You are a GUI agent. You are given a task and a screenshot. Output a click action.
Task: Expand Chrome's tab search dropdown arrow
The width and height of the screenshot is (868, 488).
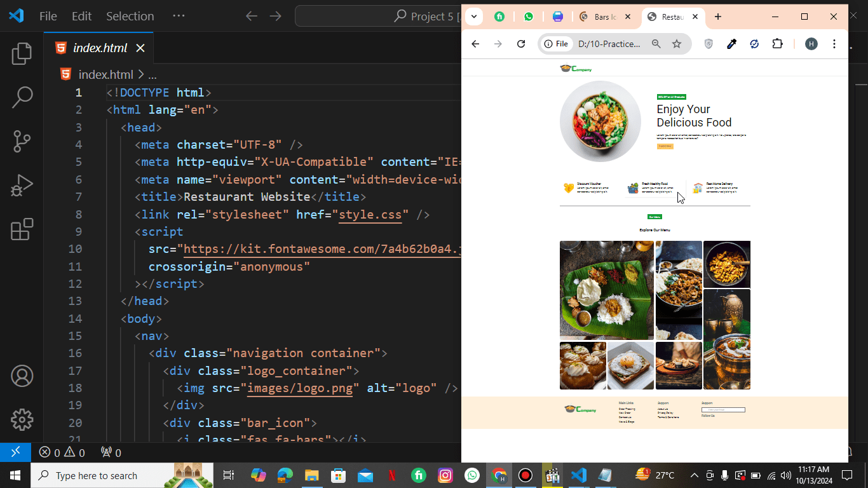coord(473,17)
